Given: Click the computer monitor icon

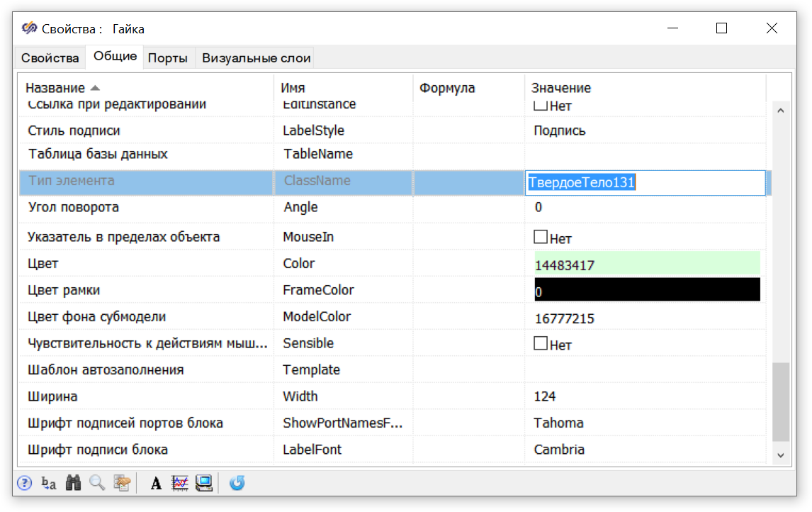Looking at the screenshot, I should click(x=204, y=483).
